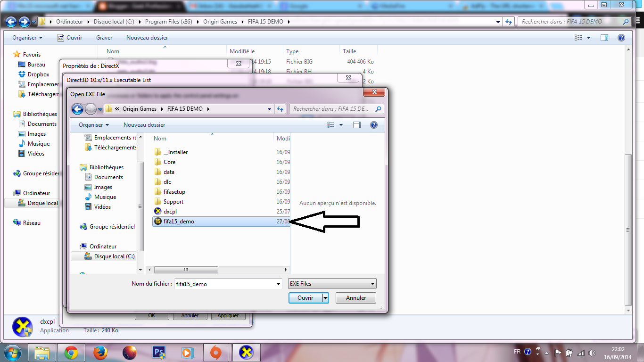Open Organiser menu in the Open EXE dialog

pos(94,125)
